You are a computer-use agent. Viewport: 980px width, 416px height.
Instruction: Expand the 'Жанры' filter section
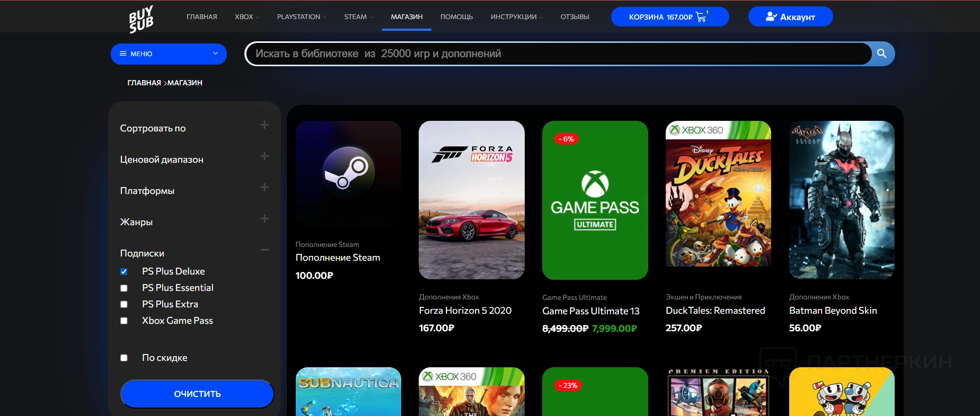264,219
